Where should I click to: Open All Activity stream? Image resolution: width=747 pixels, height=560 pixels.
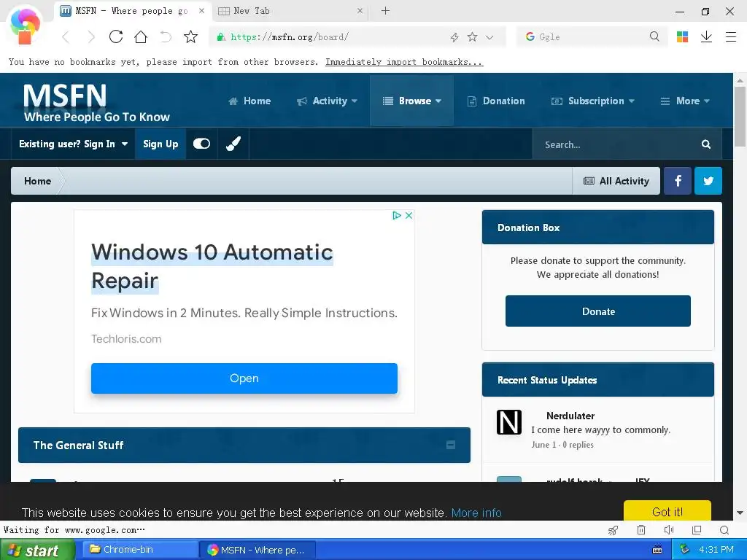click(616, 181)
